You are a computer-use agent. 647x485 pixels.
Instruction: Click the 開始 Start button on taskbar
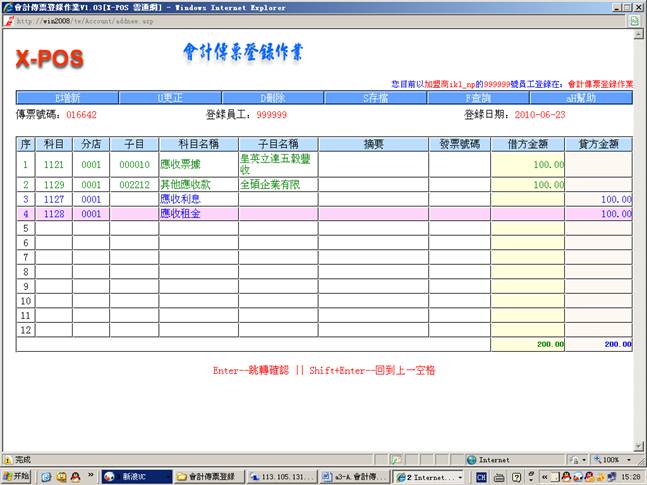pyautogui.click(x=17, y=476)
